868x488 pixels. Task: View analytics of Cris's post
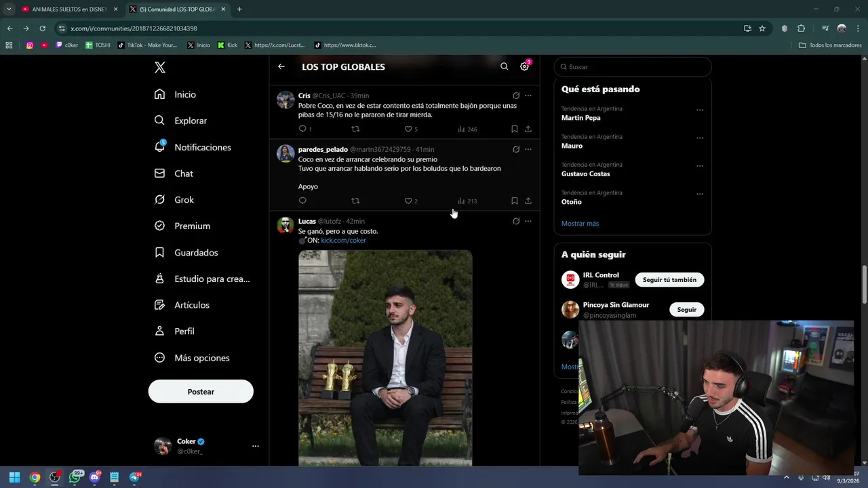coord(467,129)
